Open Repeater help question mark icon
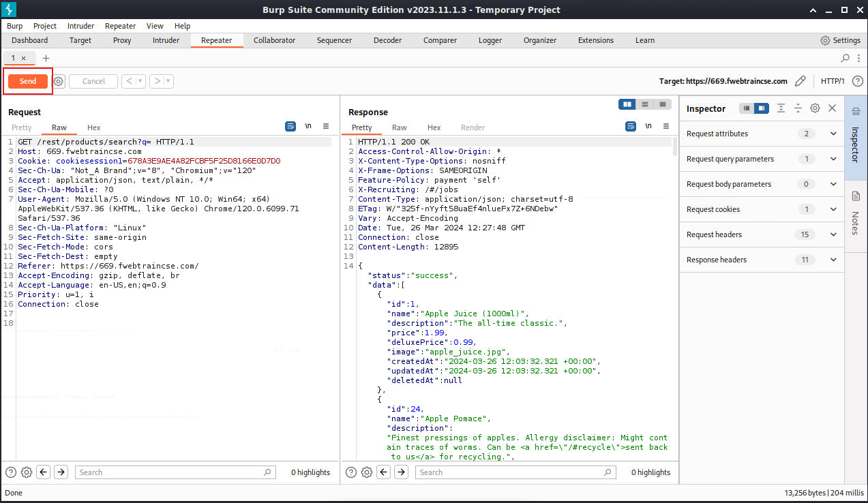The width and height of the screenshot is (868, 503). pyautogui.click(x=857, y=81)
